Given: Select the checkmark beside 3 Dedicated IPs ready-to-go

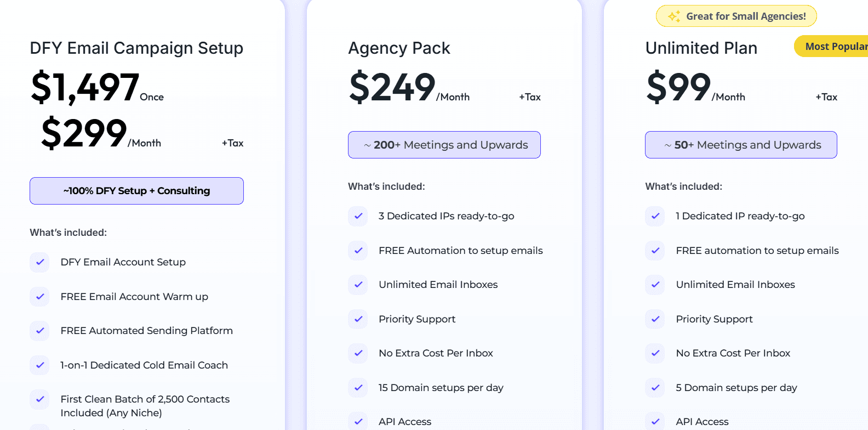Looking at the screenshot, I should [358, 216].
